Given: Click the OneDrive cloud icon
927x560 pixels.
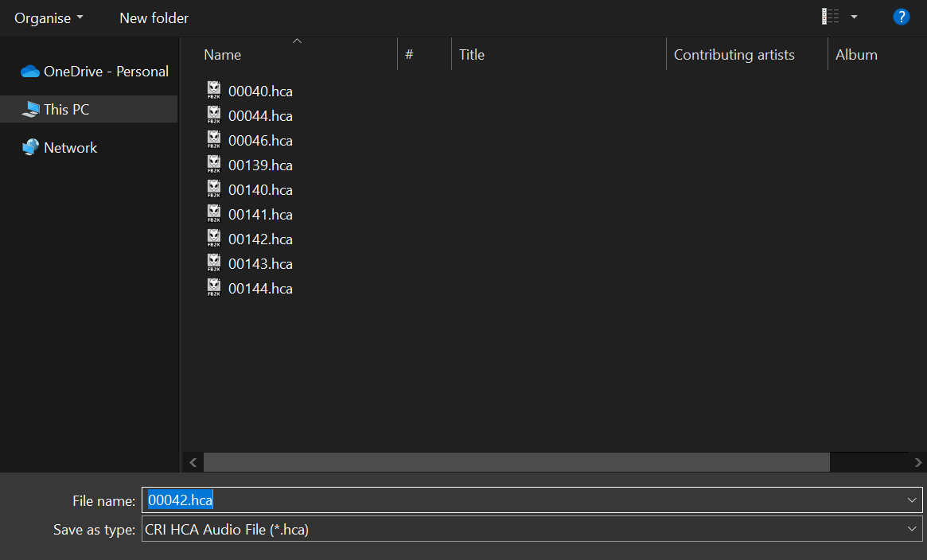Looking at the screenshot, I should tap(29, 72).
